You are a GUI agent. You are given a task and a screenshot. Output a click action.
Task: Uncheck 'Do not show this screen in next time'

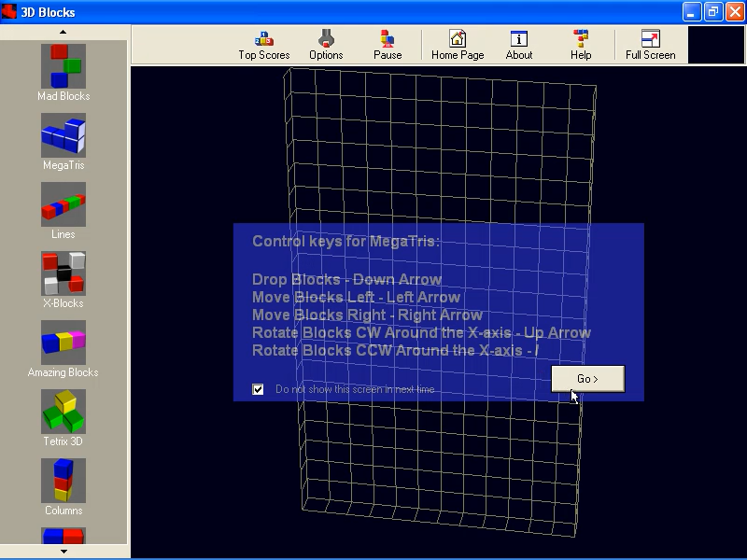(259, 389)
